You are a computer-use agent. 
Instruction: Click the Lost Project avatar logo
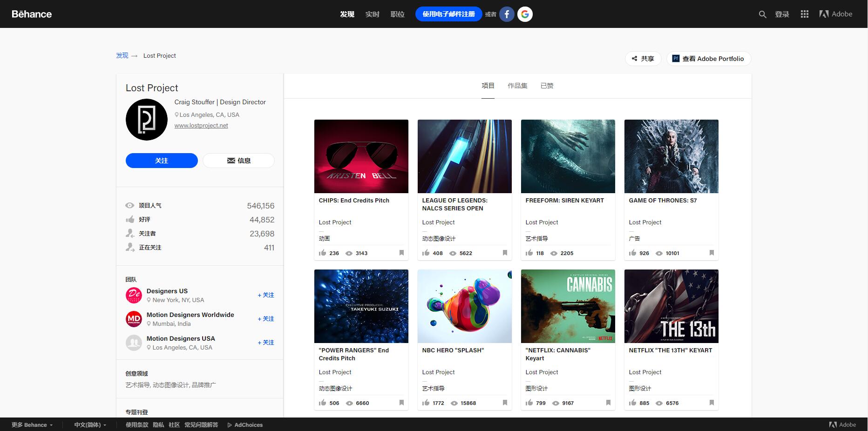tap(147, 120)
